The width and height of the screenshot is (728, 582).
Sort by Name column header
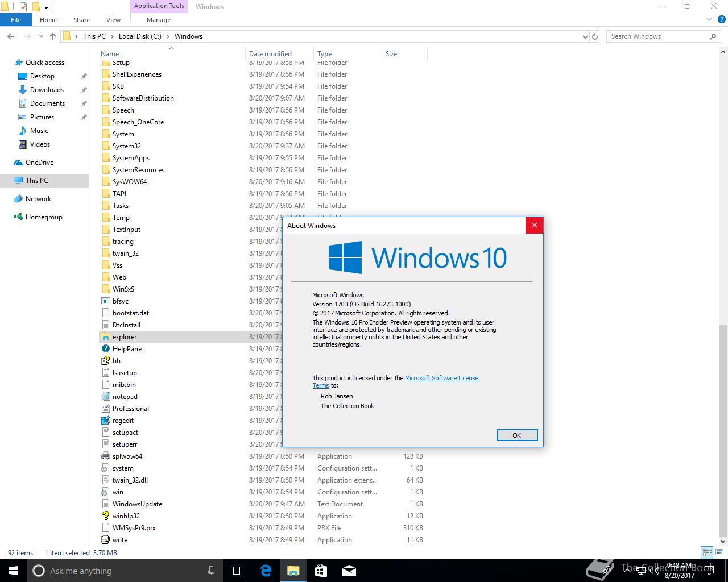pos(171,54)
